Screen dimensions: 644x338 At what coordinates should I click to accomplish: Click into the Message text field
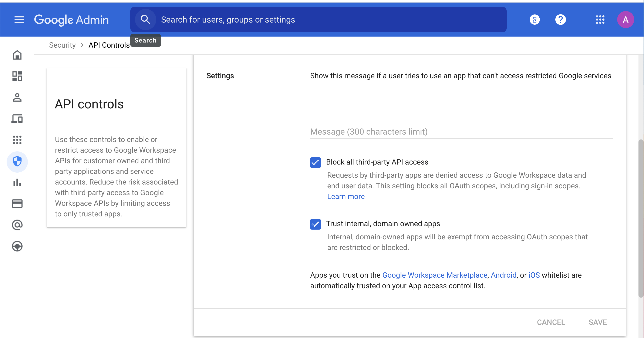coord(425,132)
